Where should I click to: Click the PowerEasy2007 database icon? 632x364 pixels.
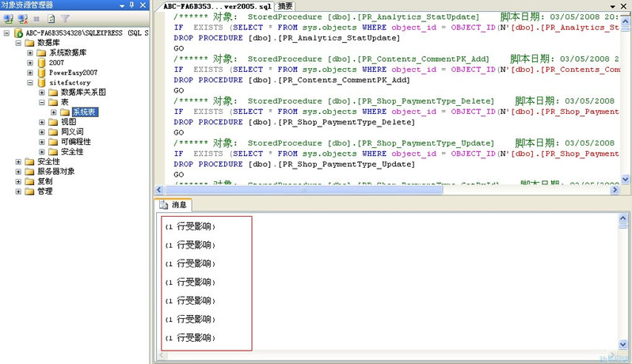pyautogui.click(x=41, y=73)
